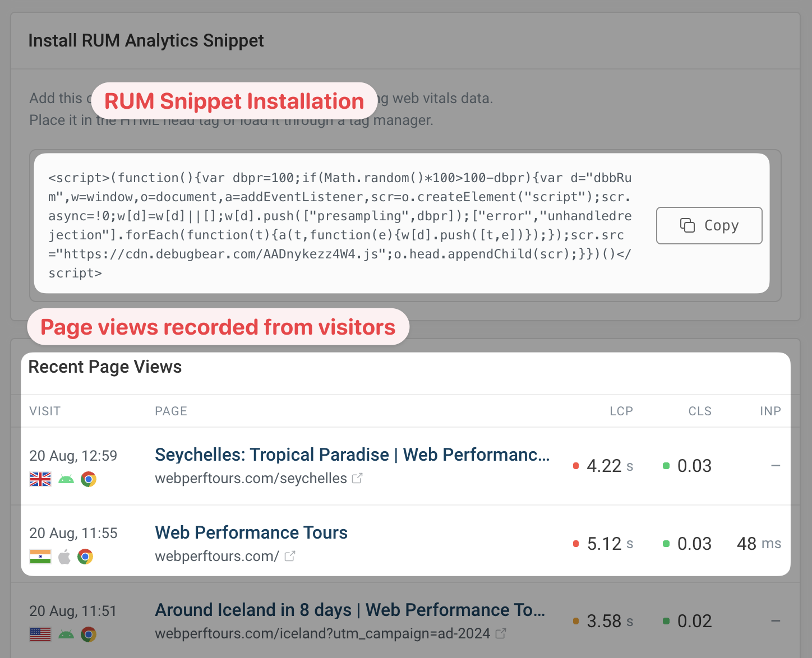Image resolution: width=812 pixels, height=658 pixels.
Task: Open external link icon for the iceland URL
Action: (x=501, y=633)
